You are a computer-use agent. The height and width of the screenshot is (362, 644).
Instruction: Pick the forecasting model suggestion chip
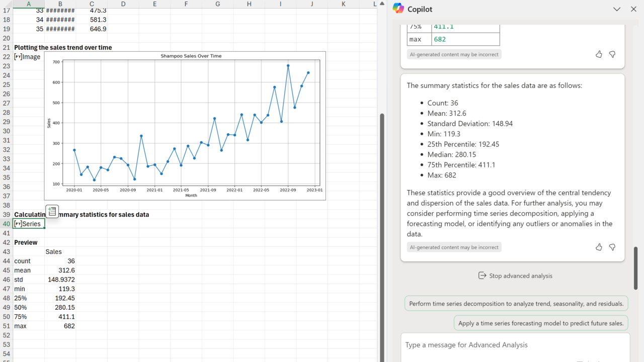click(x=541, y=323)
